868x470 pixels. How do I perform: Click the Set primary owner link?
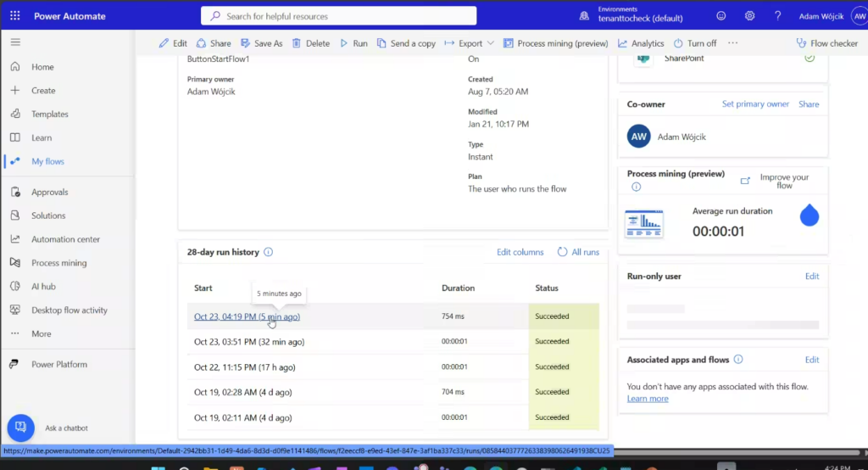pyautogui.click(x=755, y=104)
